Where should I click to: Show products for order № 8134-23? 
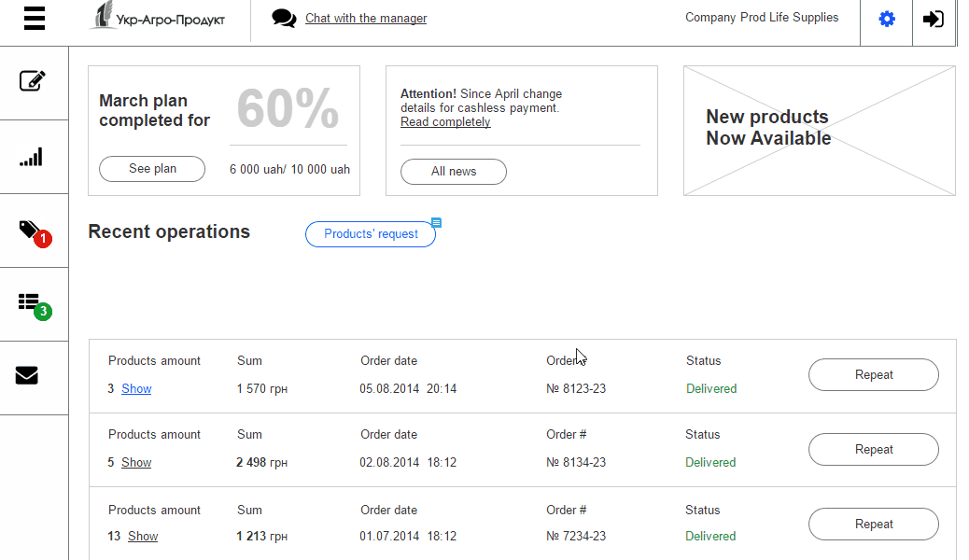coord(136,463)
